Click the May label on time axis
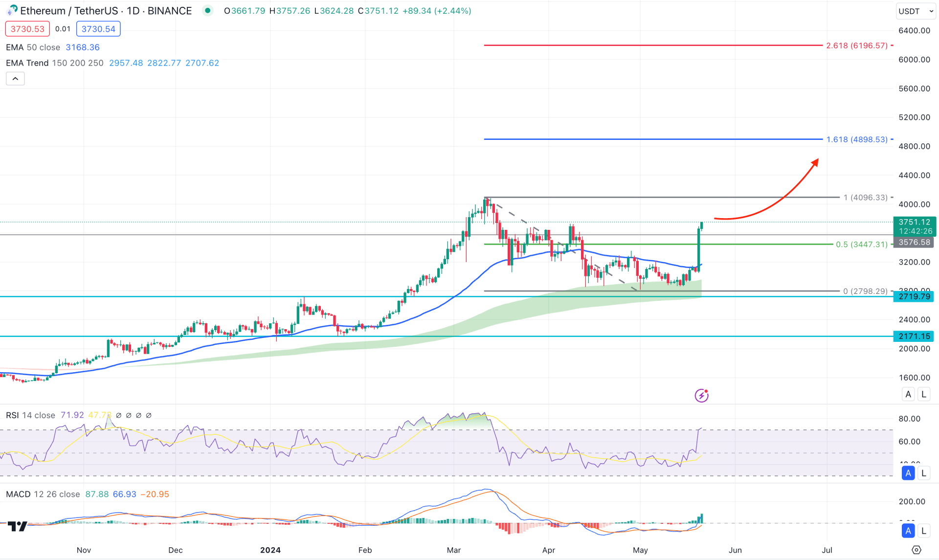Screen dimensions: 939x560 [x=640, y=550]
